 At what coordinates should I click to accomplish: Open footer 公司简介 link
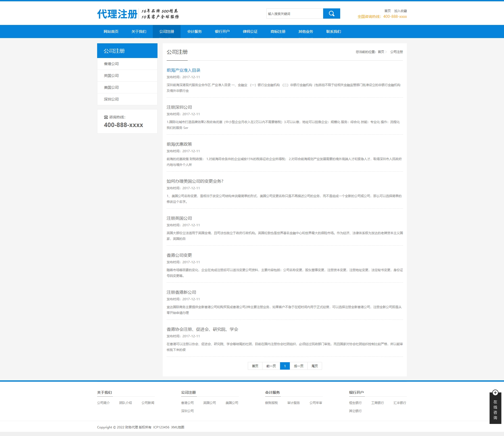tap(103, 403)
